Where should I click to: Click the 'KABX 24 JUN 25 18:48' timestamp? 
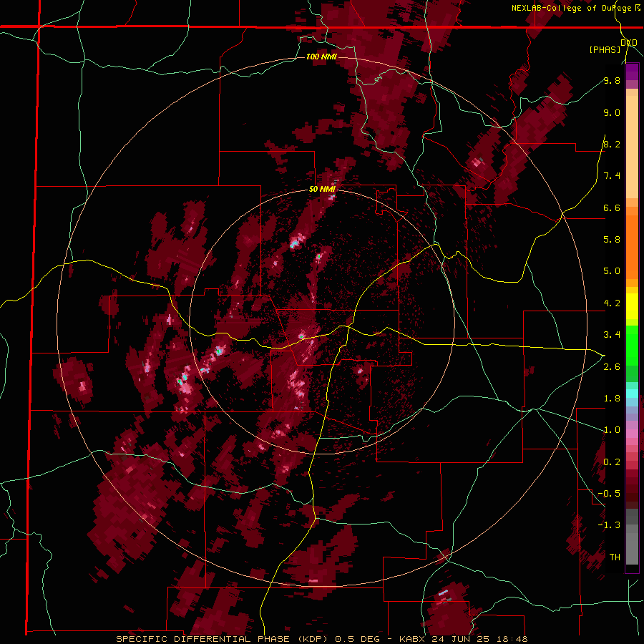coord(463,639)
